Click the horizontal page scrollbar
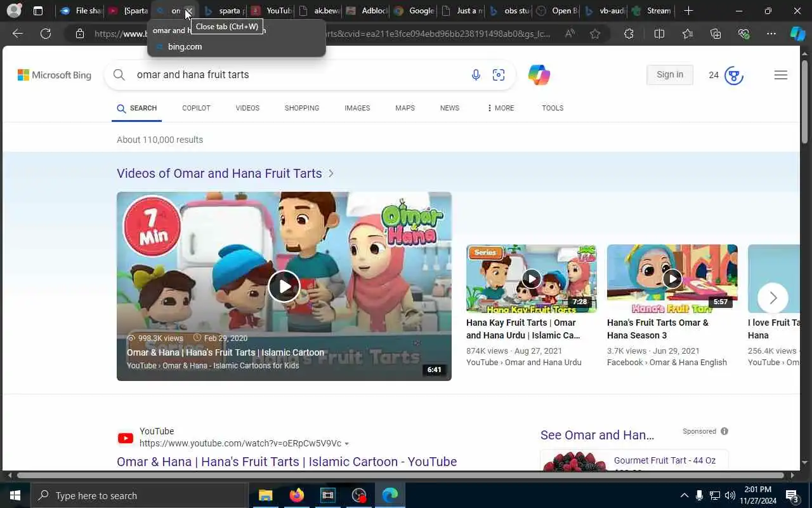The height and width of the screenshot is (508, 812). [401, 475]
